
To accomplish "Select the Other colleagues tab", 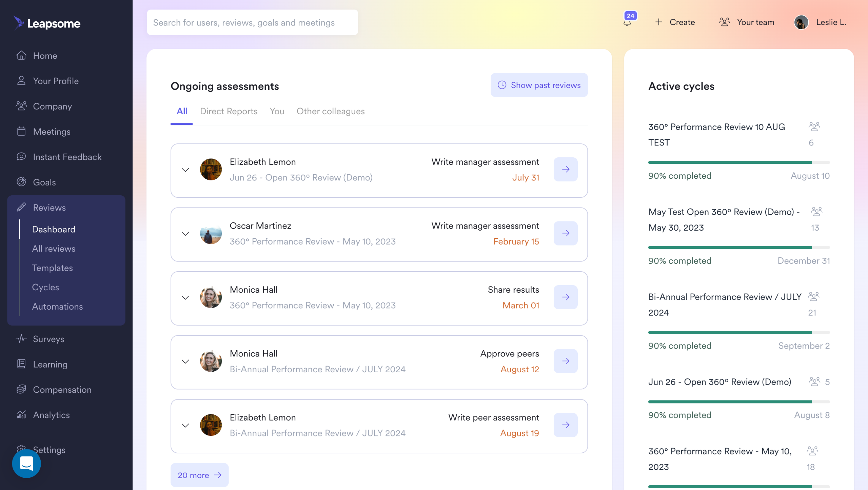I will tap(330, 111).
